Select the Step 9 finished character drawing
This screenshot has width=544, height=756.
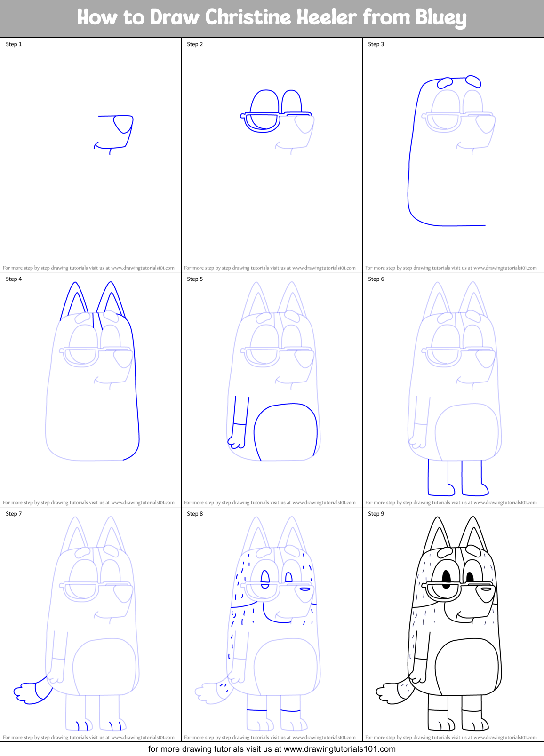[439, 624]
